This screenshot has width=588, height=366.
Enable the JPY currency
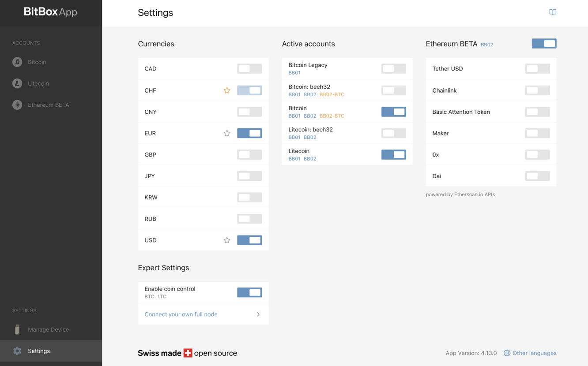click(249, 176)
